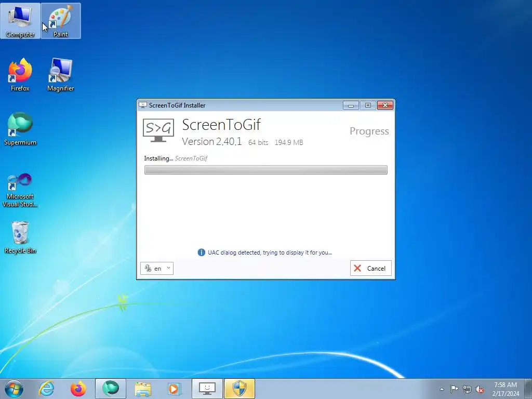532x399 pixels.
Task: Click the Show desktop strip
Action: [x=528, y=389]
